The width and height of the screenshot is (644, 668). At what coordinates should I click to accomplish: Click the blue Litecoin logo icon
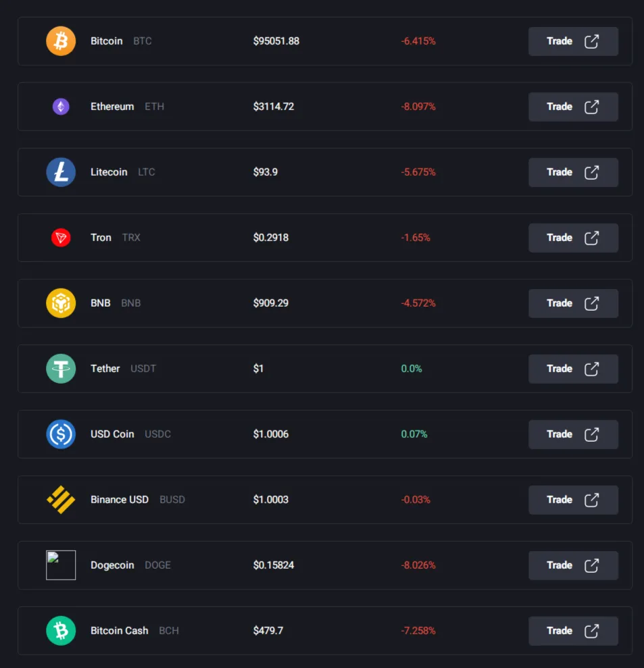coord(61,172)
